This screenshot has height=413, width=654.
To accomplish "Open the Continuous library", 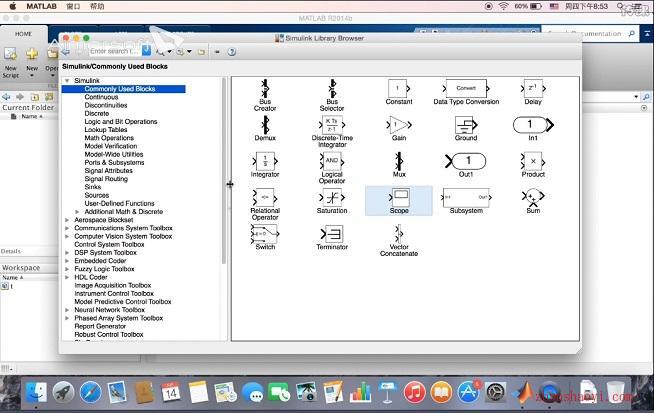I will (x=101, y=97).
